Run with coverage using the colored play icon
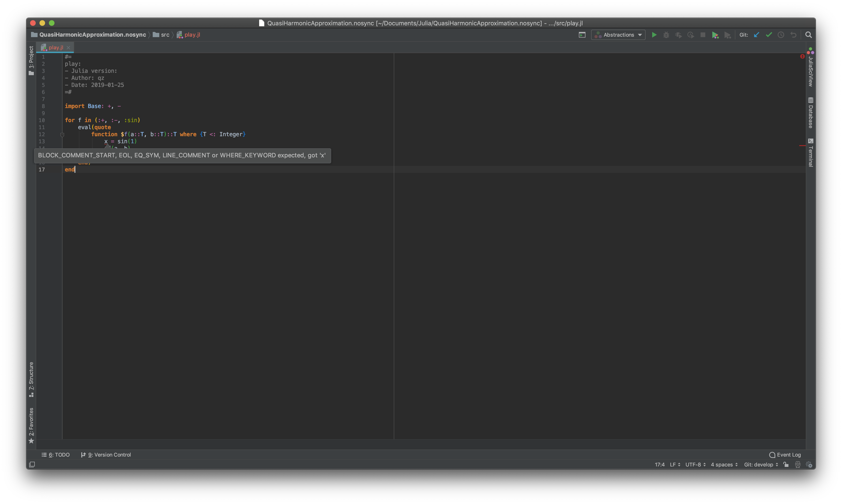 [715, 35]
